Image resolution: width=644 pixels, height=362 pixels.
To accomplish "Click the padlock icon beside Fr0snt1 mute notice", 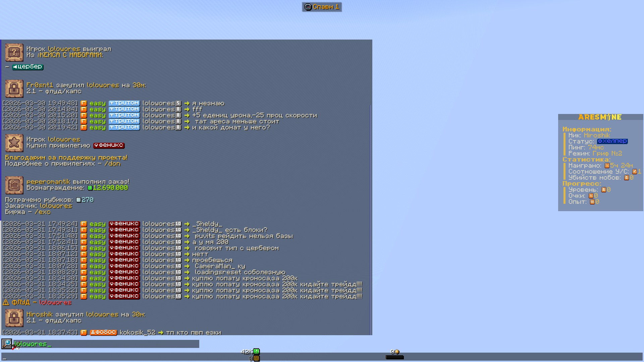I will click(14, 88).
